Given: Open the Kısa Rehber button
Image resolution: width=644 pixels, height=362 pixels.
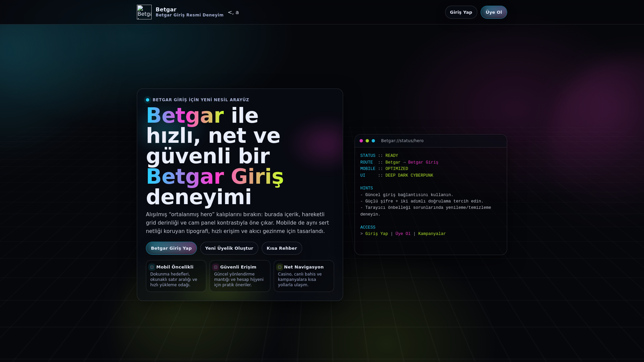Looking at the screenshot, I should coord(282,248).
